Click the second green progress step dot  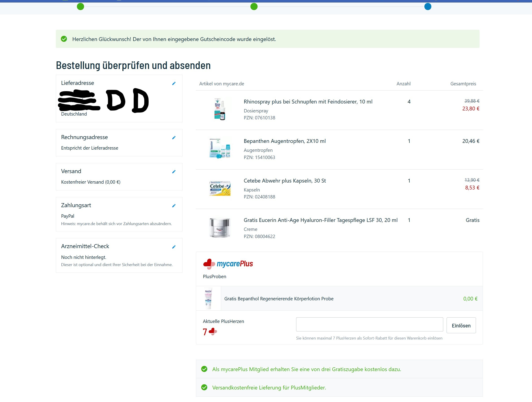[x=254, y=7]
